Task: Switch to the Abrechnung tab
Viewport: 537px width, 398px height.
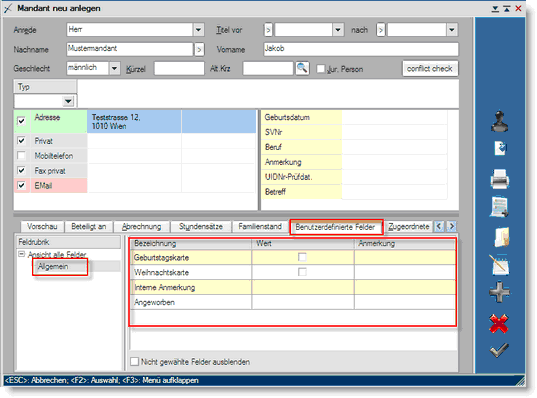Action: click(x=141, y=227)
